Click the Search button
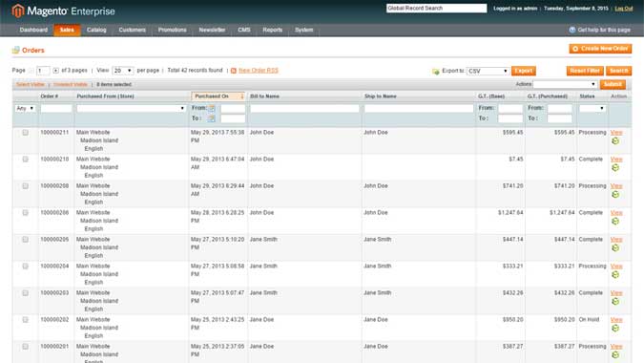 click(618, 71)
